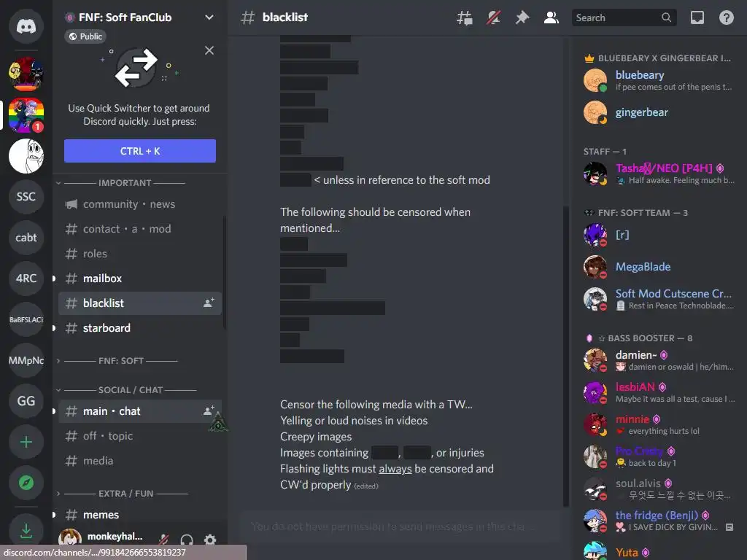
Task: Toggle the channel notification bell mute
Action: (493, 17)
